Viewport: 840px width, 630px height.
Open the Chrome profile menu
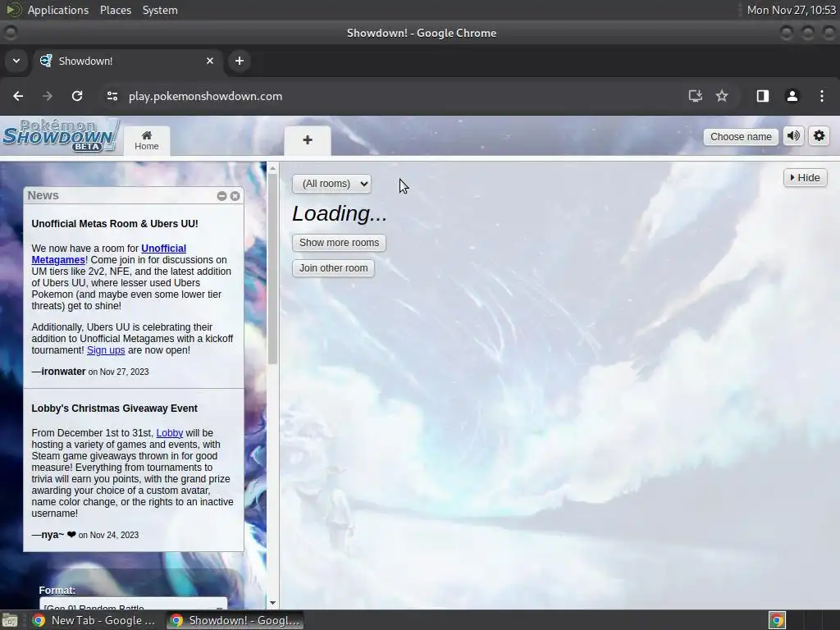coord(792,96)
